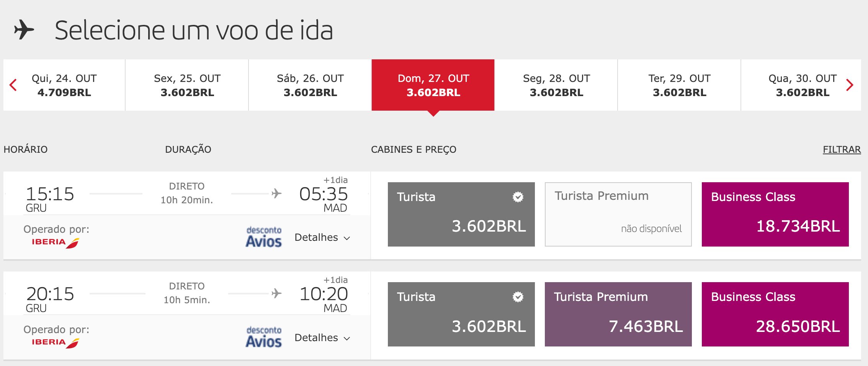Expand Detalhes for the 15:15 flight

322,237
